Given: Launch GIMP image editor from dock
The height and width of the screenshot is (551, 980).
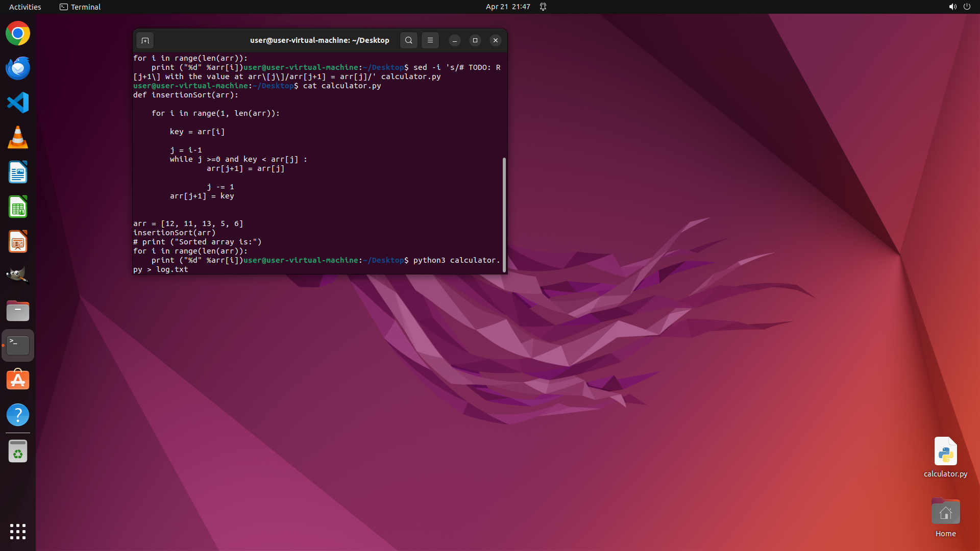Looking at the screenshot, I should coord(18,276).
